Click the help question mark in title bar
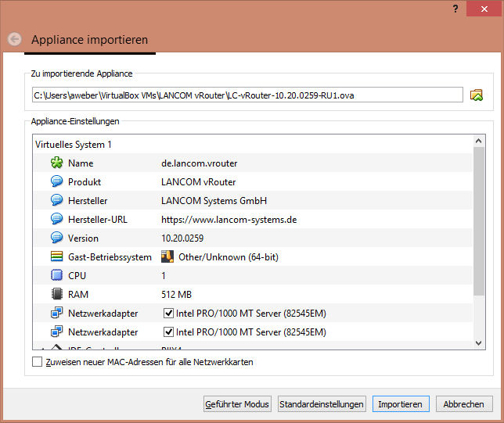Viewport: 504px width, 423px height. point(455,9)
